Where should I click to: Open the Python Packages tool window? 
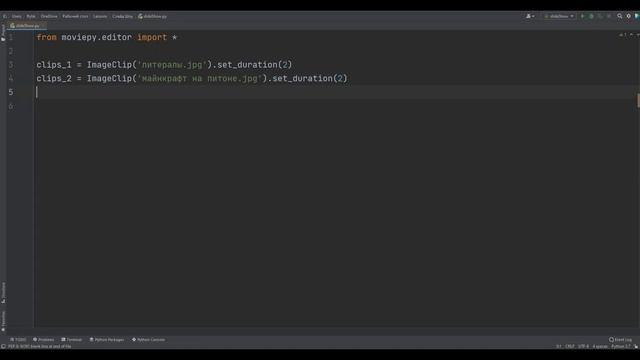pos(107,340)
